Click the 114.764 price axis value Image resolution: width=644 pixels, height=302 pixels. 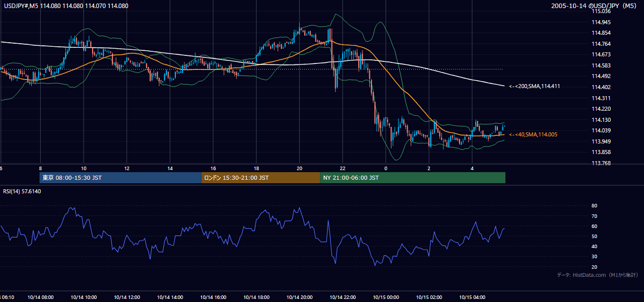click(601, 44)
